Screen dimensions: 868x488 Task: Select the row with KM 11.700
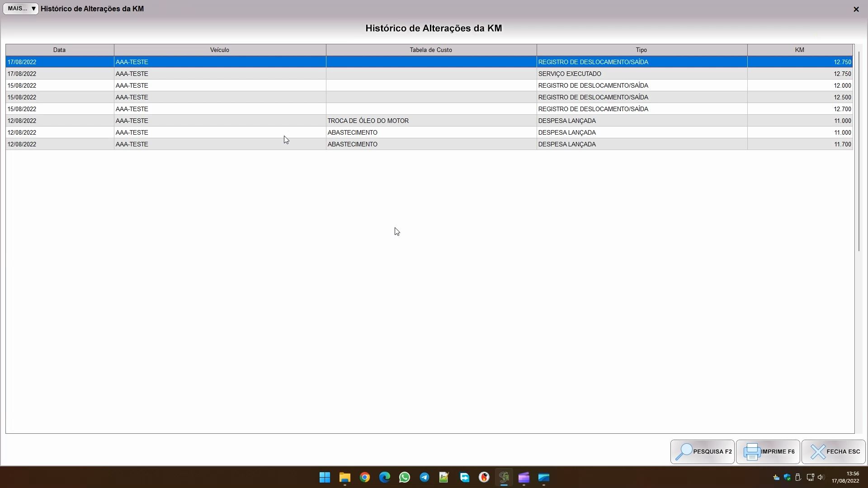click(x=842, y=144)
